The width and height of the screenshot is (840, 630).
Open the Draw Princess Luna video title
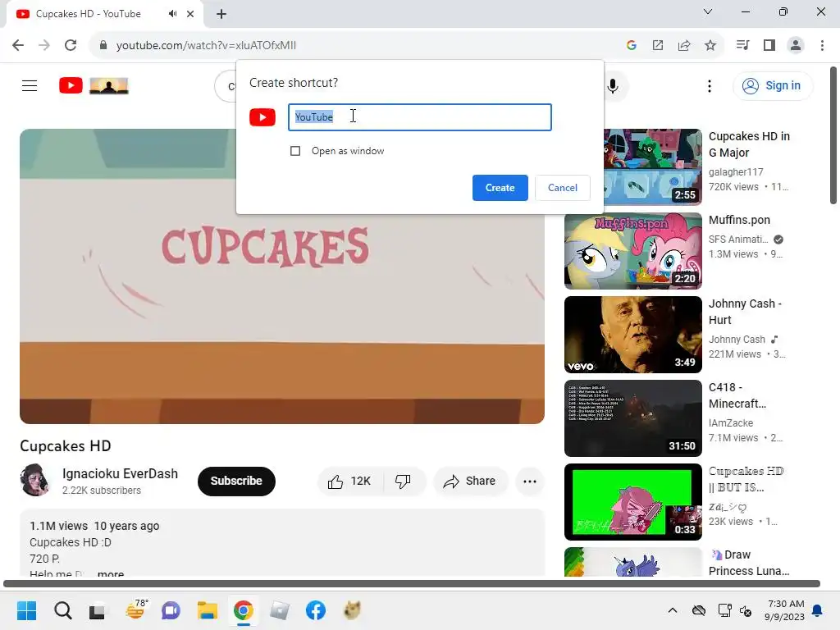point(749,563)
